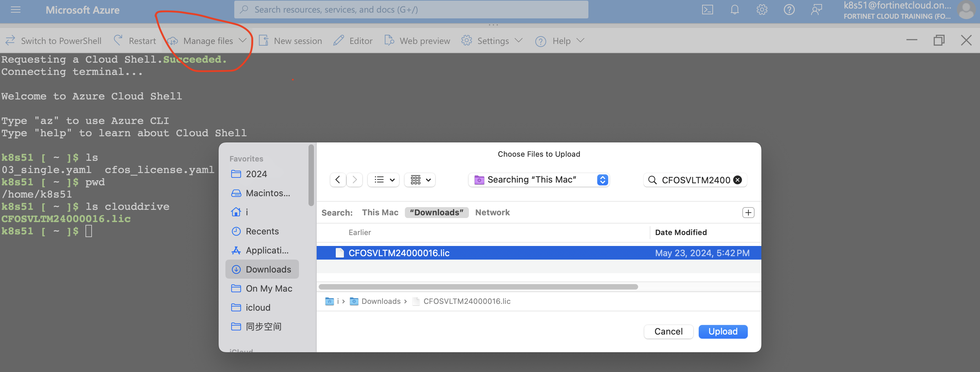
Task: Open the grouping options dropdown
Action: click(x=420, y=180)
